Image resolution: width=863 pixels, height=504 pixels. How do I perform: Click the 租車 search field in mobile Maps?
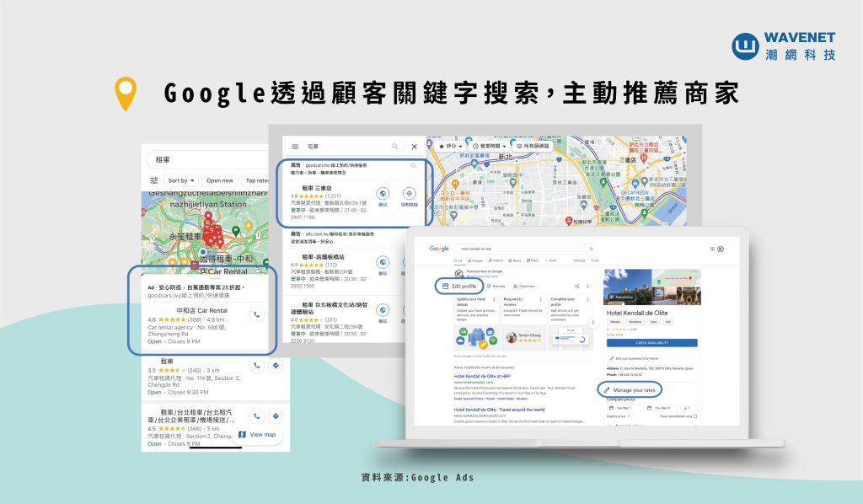[208, 159]
